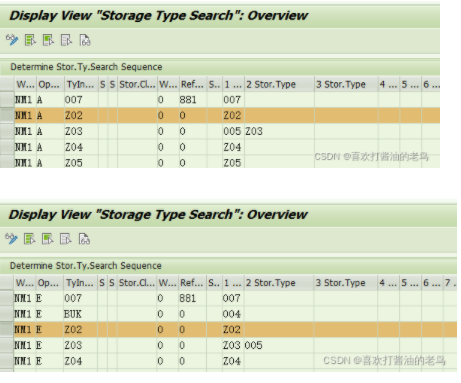This screenshot has height=383, width=461.
Task: Click the document-with-glasses icon in upper toolbar
Action: click(85, 40)
